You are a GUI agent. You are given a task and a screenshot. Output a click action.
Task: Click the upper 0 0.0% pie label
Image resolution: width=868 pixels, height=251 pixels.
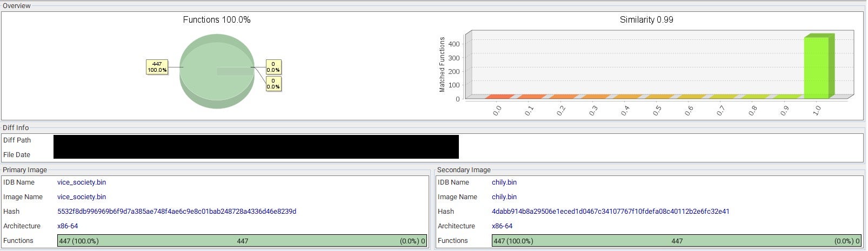[x=273, y=67]
